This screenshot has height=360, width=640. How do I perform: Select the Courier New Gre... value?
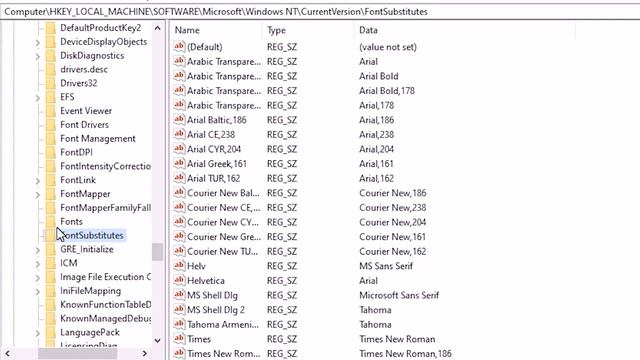pos(224,237)
